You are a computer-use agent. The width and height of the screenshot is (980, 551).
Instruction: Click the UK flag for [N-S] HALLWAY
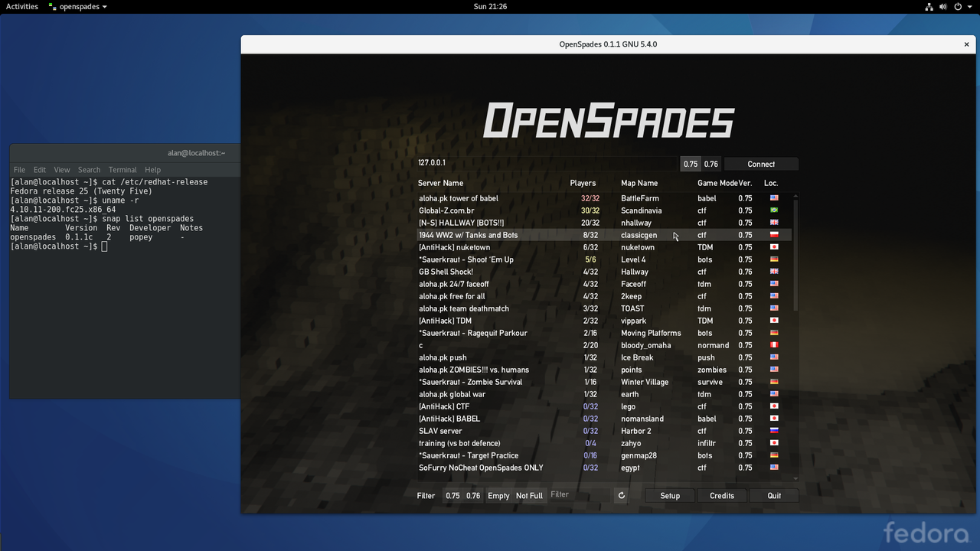pos(774,223)
